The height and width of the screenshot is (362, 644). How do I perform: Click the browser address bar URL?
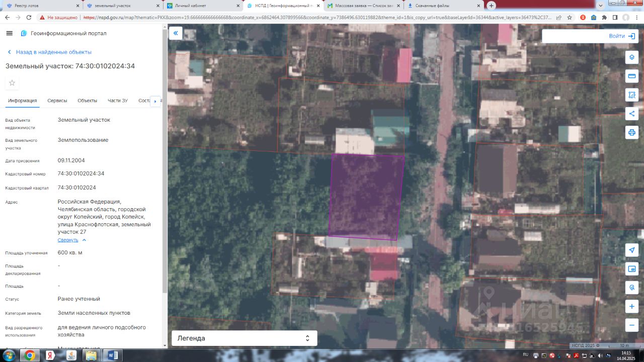point(317,17)
